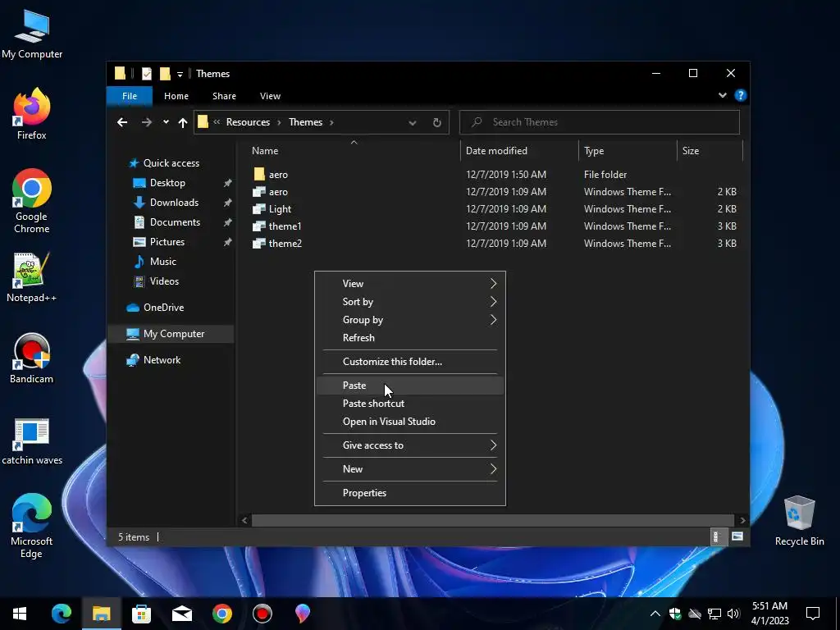Image resolution: width=840 pixels, height=630 pixels.
Task: Click the horizontal scrollbar track
Action: [x=493, y=520]
